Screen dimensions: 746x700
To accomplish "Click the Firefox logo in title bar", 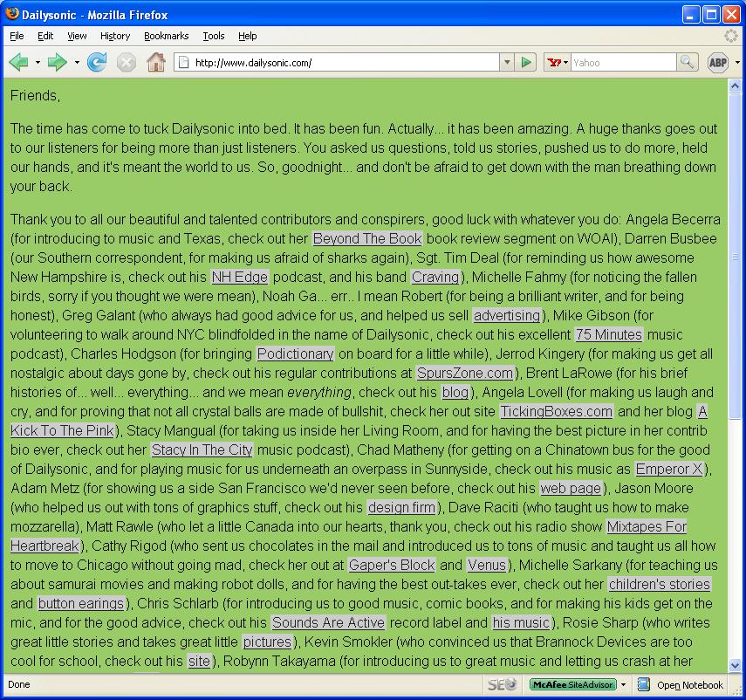I will pyautogui.click(x=12, y=14).
